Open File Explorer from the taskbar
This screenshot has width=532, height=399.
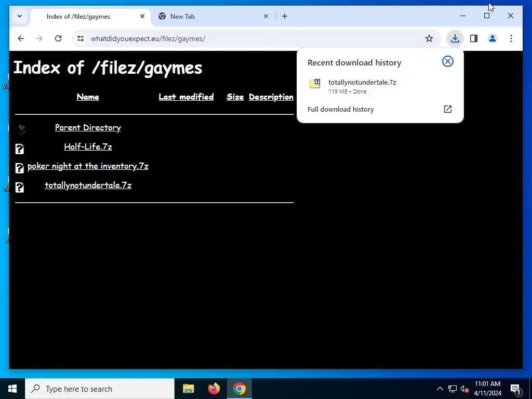188,389
